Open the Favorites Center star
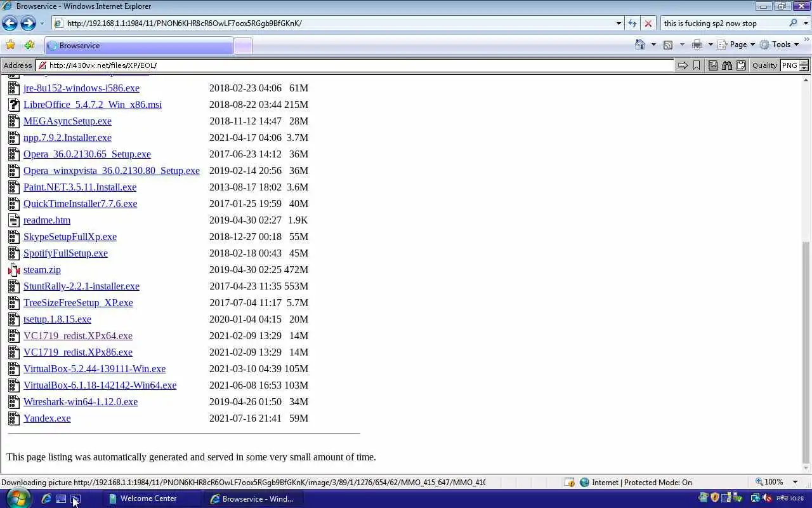 click(10, 45)
